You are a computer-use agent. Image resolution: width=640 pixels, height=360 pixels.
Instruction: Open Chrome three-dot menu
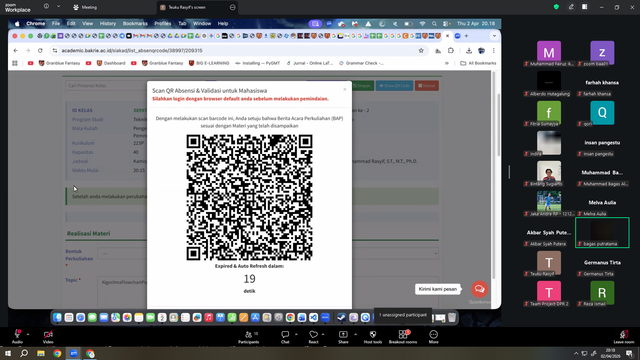click(493, 51)
